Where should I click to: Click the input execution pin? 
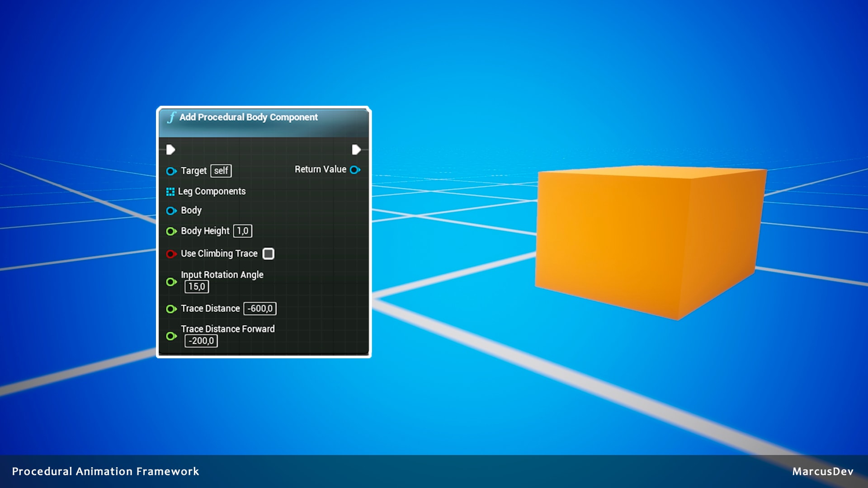(170, 150)
